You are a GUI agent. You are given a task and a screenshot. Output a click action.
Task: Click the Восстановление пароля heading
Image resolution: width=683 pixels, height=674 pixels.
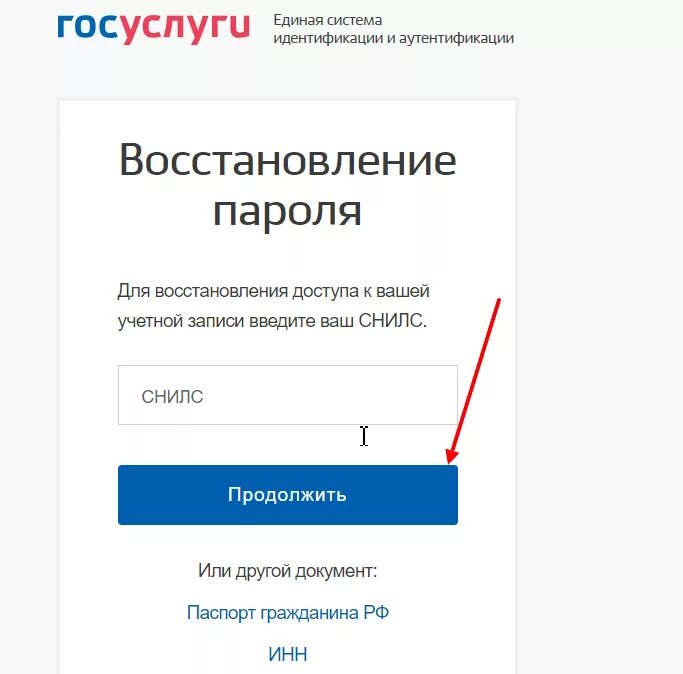(287, 185)
